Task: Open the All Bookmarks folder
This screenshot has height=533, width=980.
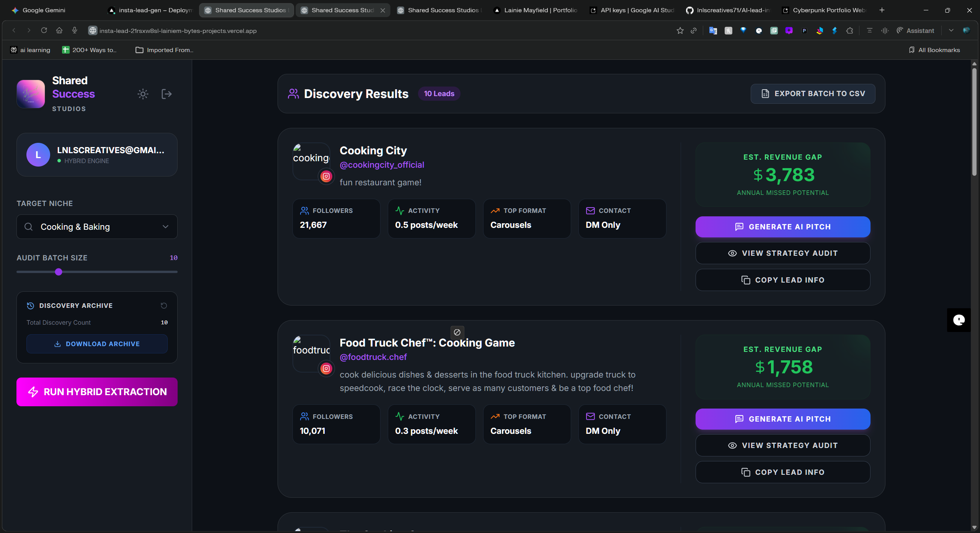Action: coord(934,50)
